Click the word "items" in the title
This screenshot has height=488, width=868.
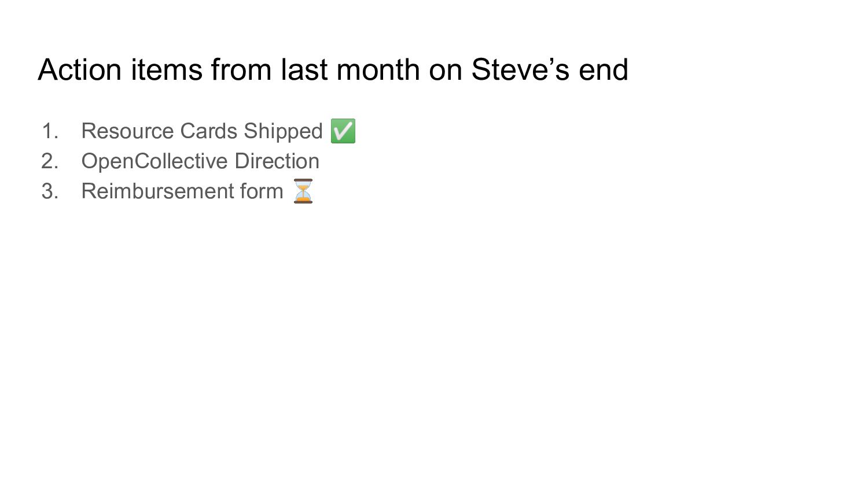(x=166, y=70)
